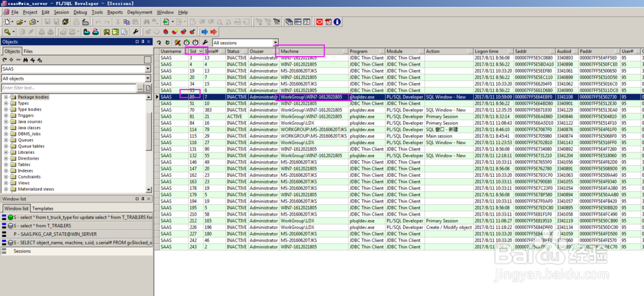
Task: Refresh the sessions list
Action: [x=158, y=42]
